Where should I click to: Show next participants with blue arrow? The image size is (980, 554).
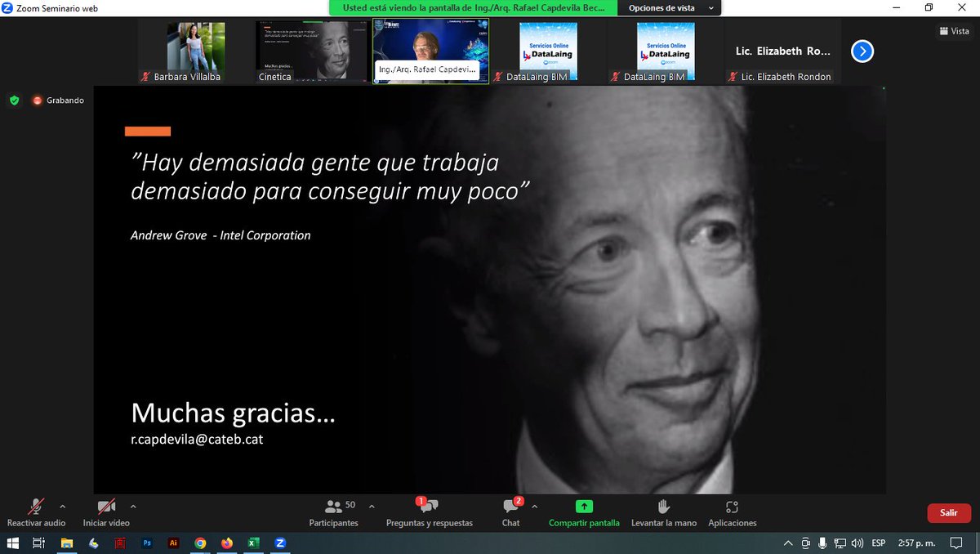point(862,51)
